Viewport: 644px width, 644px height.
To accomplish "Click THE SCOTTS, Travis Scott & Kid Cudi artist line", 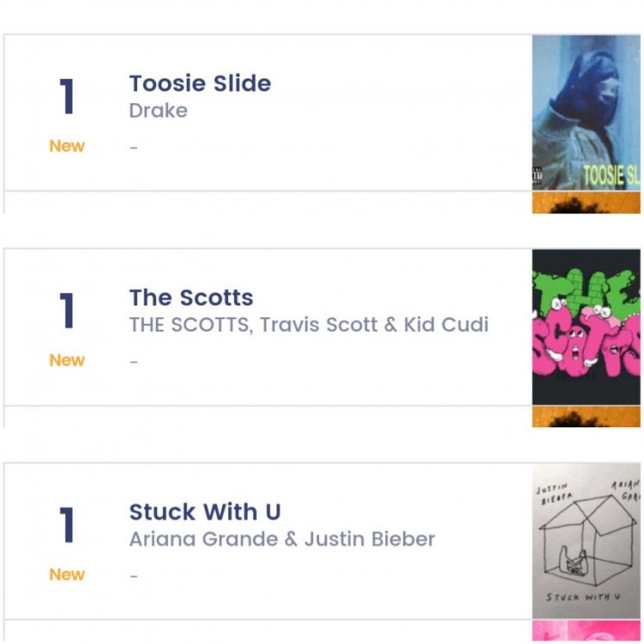I will point(309,325).
